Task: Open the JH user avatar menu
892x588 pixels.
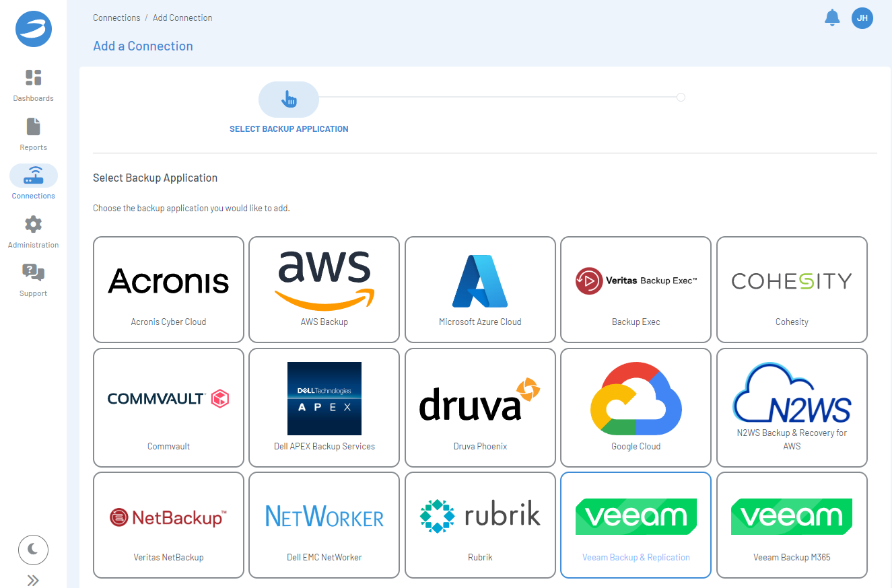Action: pyautogui.click(x=862, y=18)
